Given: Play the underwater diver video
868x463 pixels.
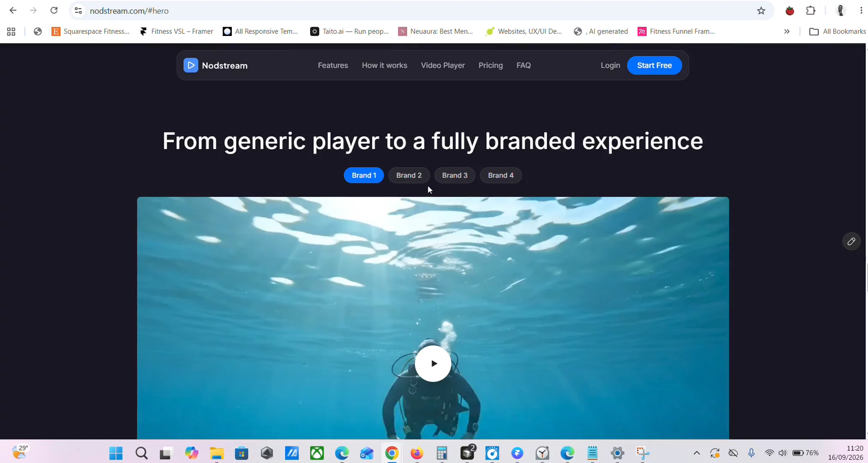Looking at the screenshot, I should click(x=433, y=364).
